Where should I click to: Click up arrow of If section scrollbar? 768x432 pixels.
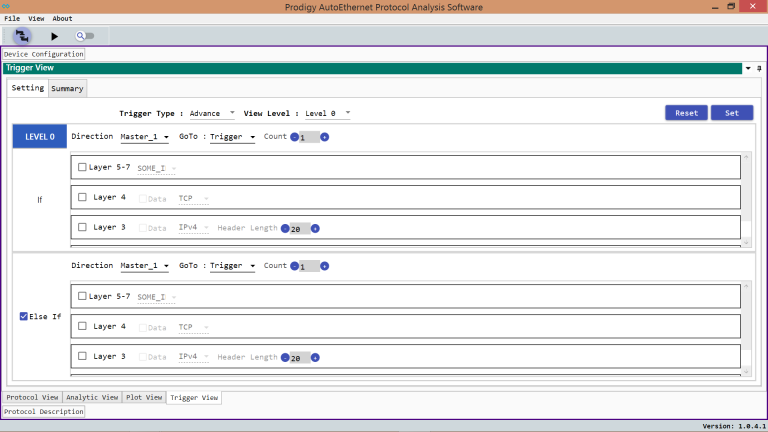746,157
